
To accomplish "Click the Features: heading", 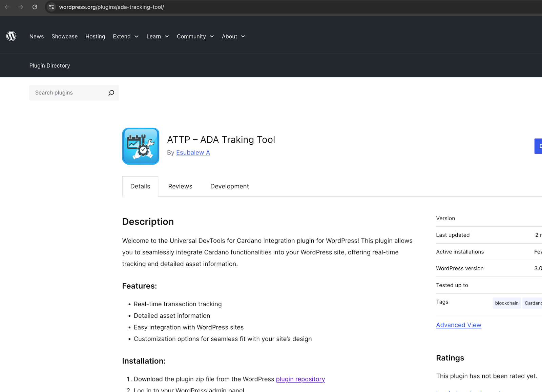I will point(140,286).
